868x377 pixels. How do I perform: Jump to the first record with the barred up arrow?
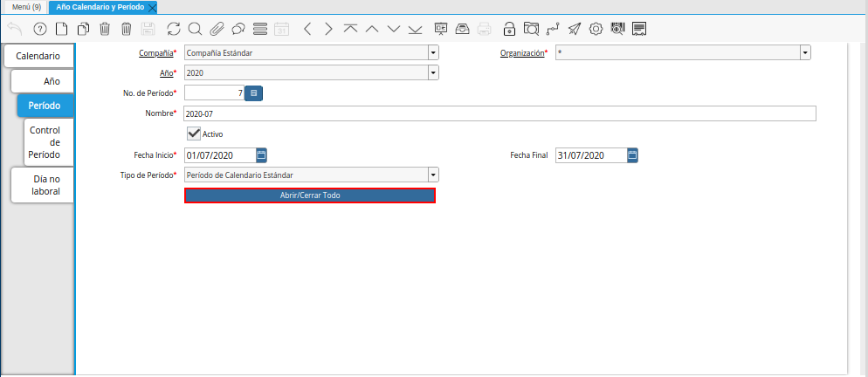(x=350, y=29)
